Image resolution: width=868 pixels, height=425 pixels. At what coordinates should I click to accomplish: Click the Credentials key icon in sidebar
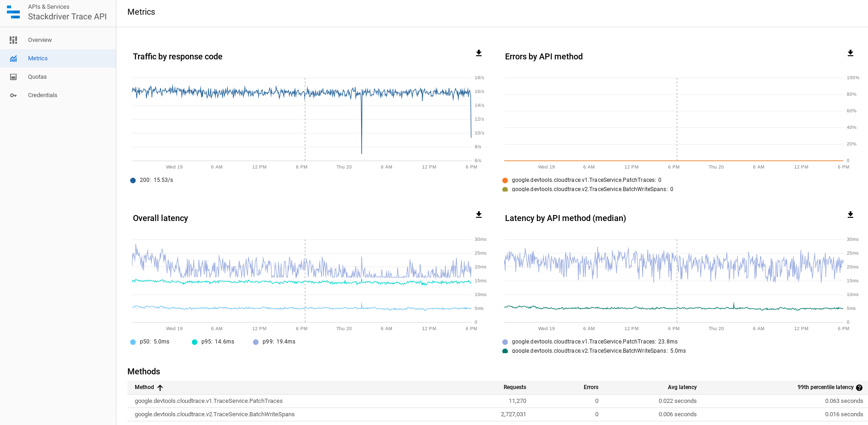tap(13, 95)
